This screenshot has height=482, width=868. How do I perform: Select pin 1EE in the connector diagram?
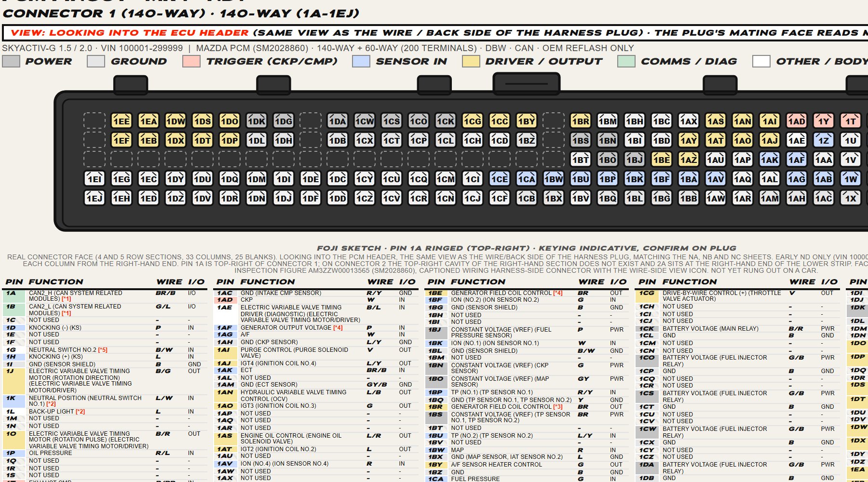[122, 121]
